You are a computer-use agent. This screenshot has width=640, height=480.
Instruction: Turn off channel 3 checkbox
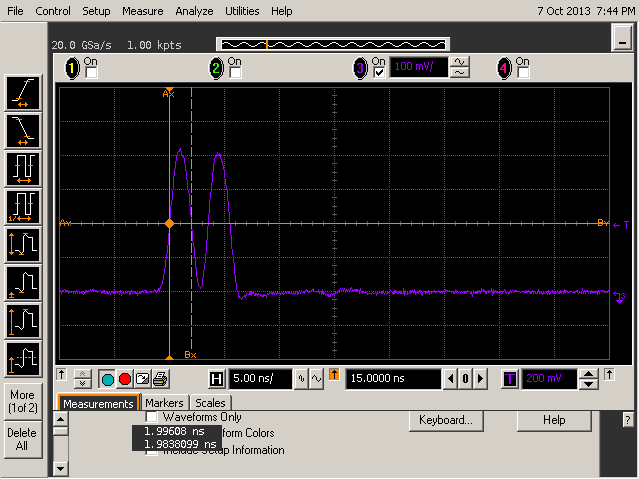click(378, 73)
